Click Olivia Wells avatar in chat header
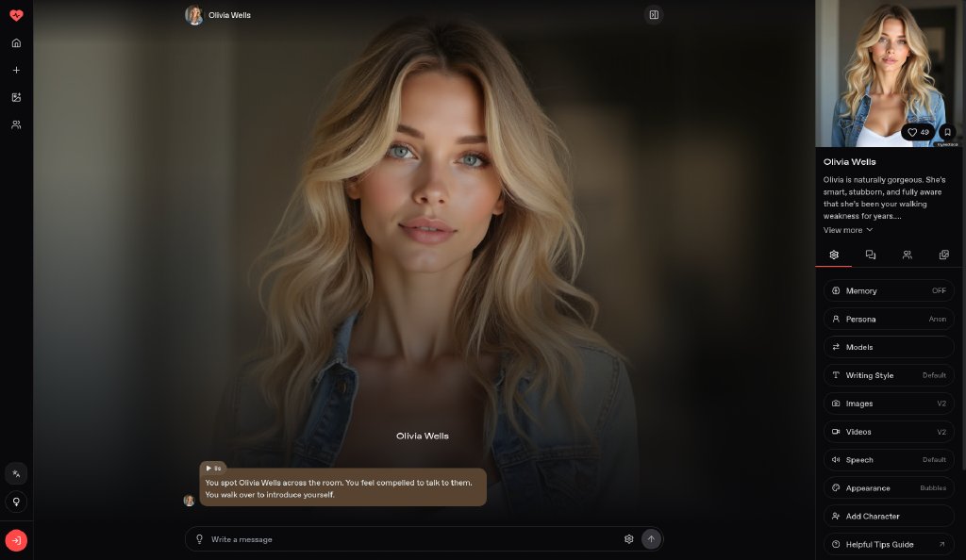 (x=194, y=15)
